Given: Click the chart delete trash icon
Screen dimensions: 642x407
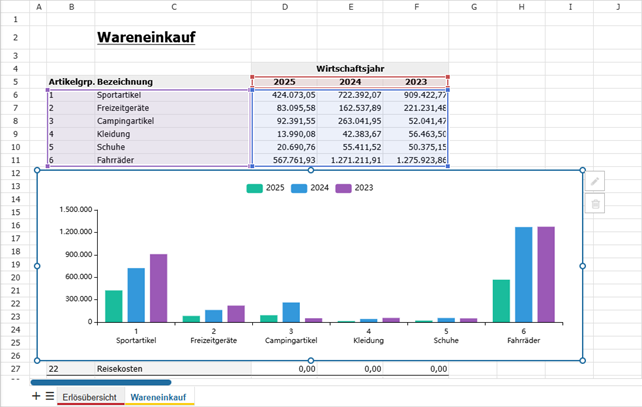Looking at the screenshot, I should point(595,204).
